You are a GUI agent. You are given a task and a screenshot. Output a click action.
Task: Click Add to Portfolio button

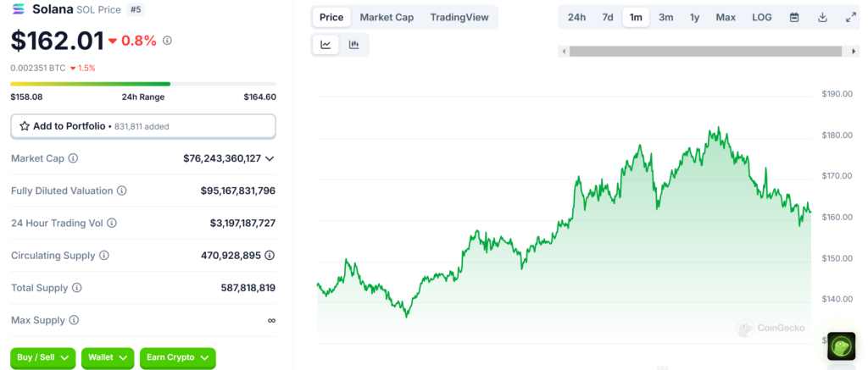click(x=142, y=126)
